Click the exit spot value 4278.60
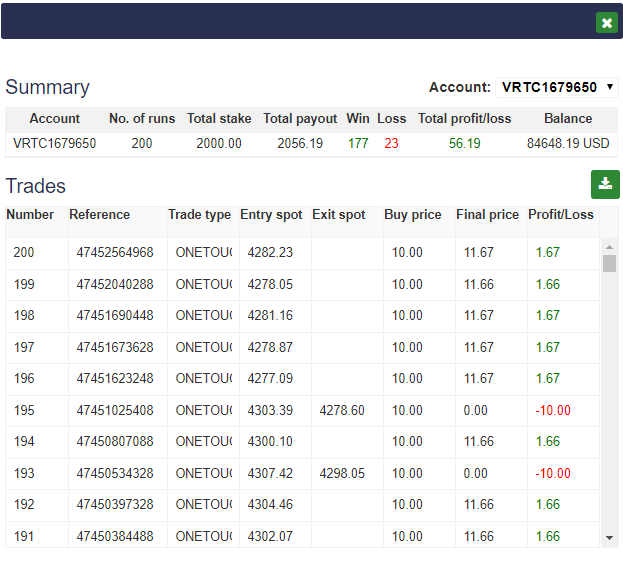 point(342,410)
